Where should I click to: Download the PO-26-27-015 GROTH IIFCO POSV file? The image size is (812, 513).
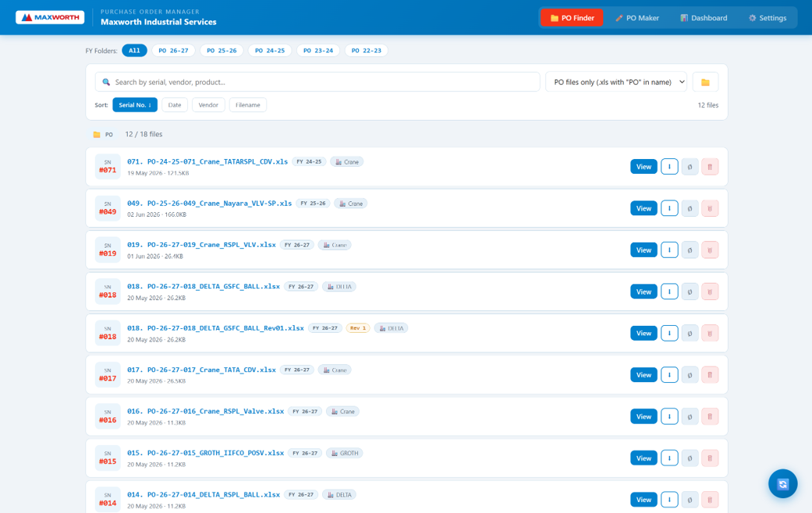point(669,458)
